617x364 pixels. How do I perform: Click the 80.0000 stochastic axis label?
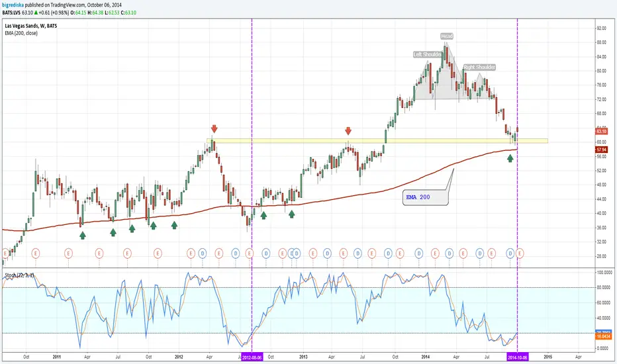coord(604,288)
